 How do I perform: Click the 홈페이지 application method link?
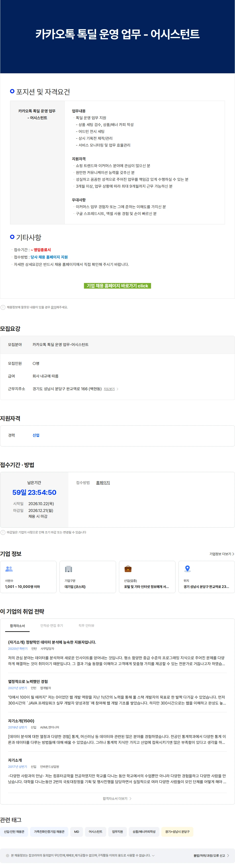103,483
